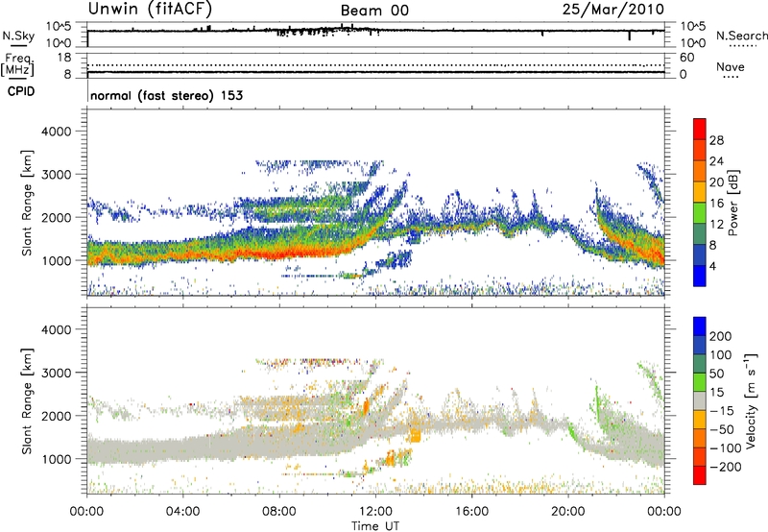Click the grey band of velocity colorbar
The image size is (768, 532).
coord(700,400)
